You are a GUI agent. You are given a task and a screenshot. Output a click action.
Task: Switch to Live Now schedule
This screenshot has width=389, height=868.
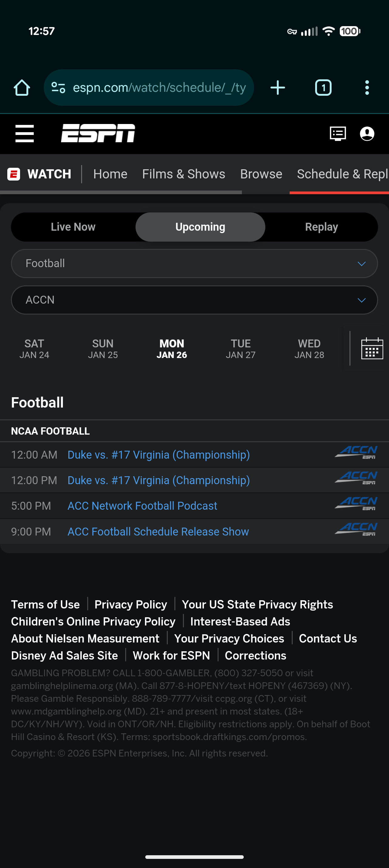73,227
